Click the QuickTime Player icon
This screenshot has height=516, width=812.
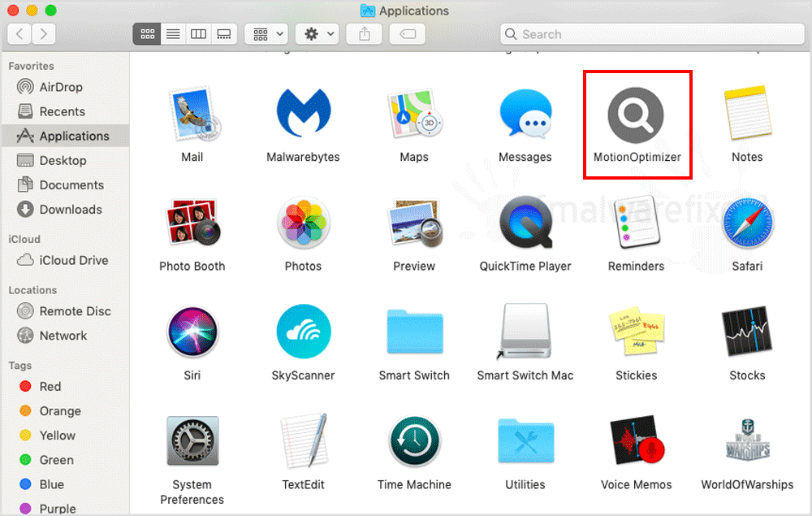[525, 223]
